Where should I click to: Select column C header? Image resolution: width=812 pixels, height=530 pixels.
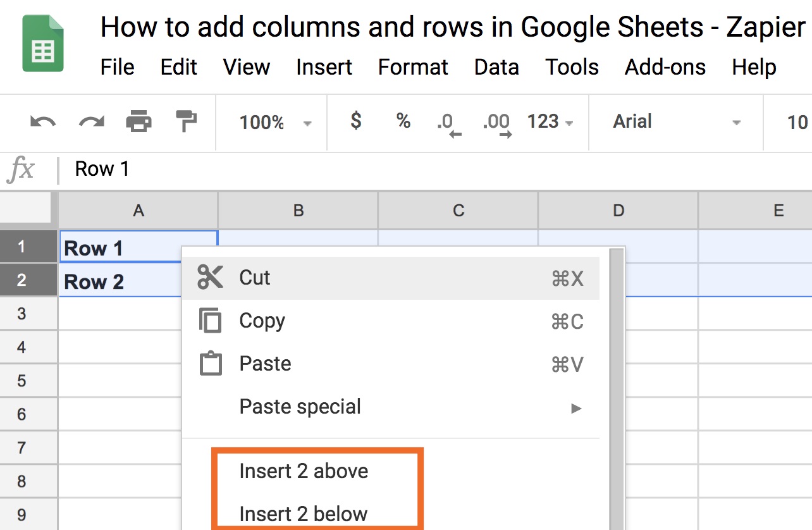[458, 211]
